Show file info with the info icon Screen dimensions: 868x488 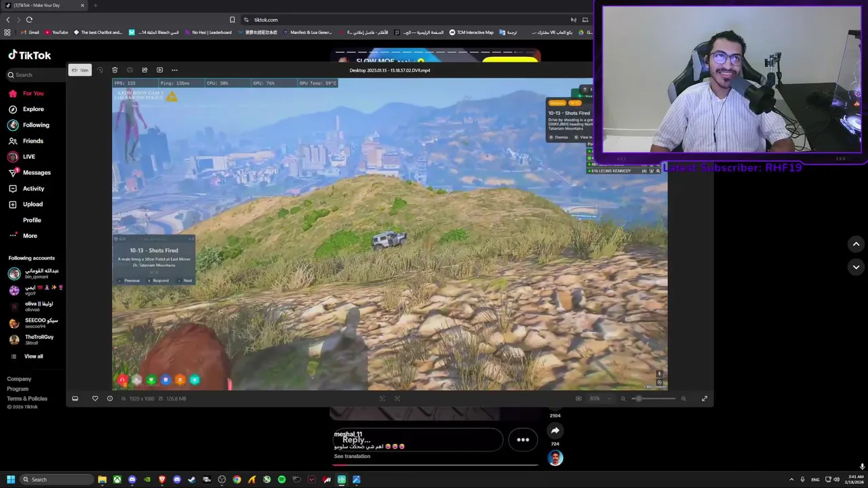pyautogui.click(x=110, y=399)
